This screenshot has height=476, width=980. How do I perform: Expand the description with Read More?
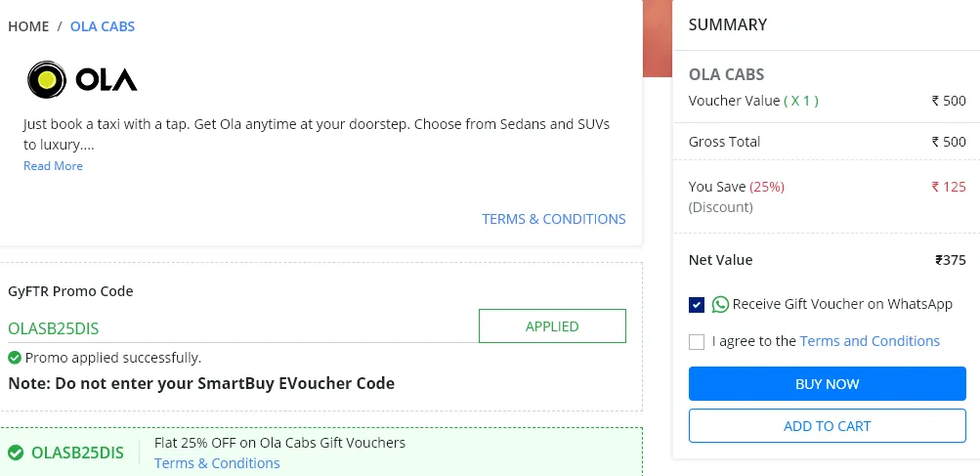(53, 166)
